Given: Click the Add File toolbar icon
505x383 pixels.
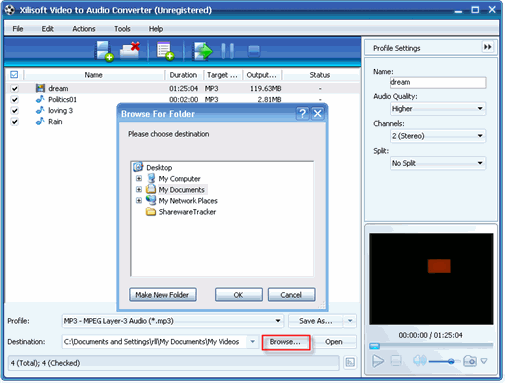Looking at the screenshot, I should [x=104, y=51].
